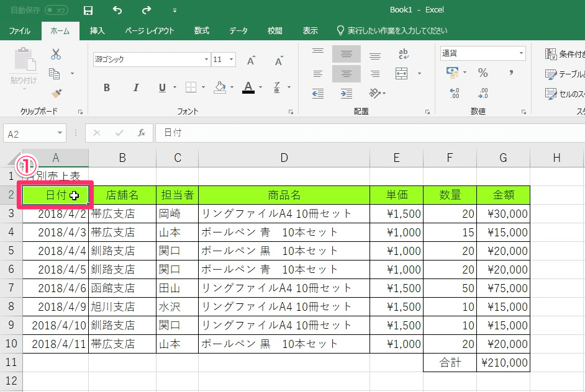Viewport: 585px width, 392px height.
Task: Open the font name 游ゴシック dropdown
Action: tap(206, 60)
